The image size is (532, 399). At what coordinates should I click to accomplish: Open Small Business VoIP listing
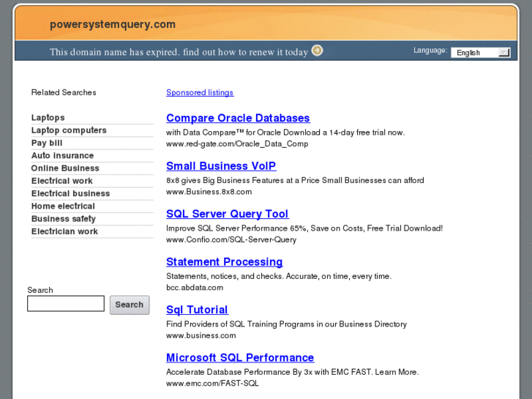click(221, 165)
